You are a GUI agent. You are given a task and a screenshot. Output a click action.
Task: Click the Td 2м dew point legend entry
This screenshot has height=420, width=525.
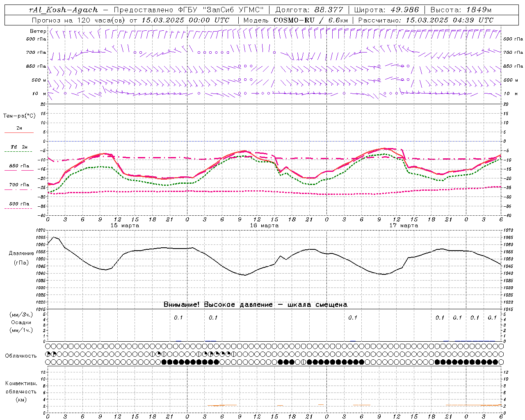[19, 147]
